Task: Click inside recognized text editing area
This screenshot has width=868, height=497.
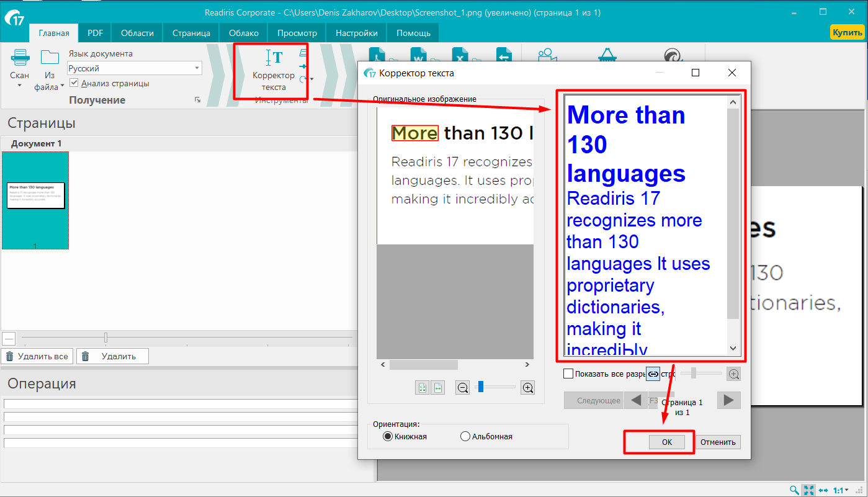Action: point(645,225)
